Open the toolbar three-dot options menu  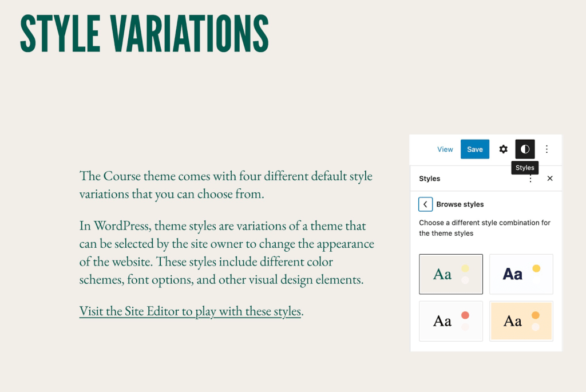pos(547,149)
